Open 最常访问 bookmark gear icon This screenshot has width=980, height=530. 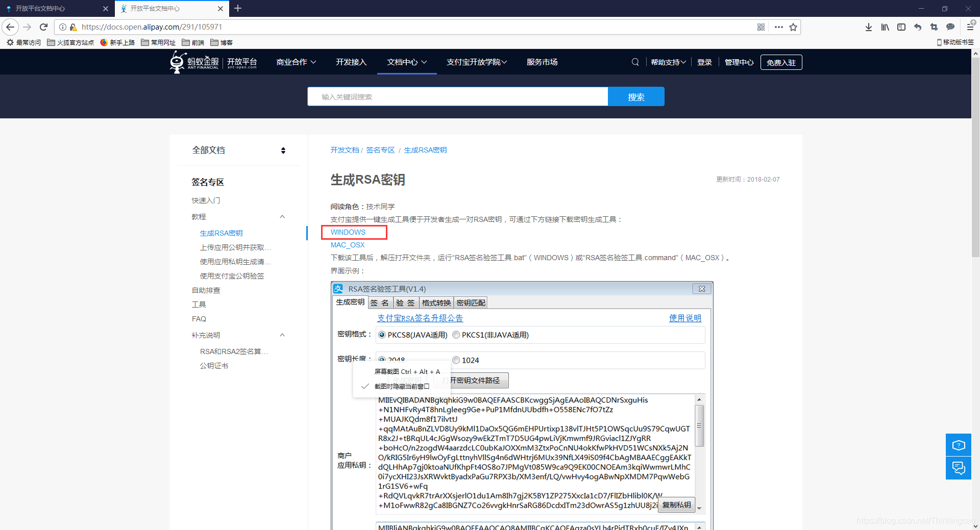coord(23,42)
